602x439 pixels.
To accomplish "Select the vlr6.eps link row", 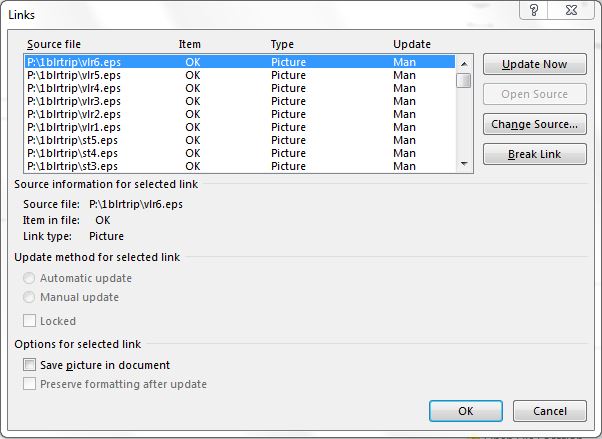I will (240, 62).
